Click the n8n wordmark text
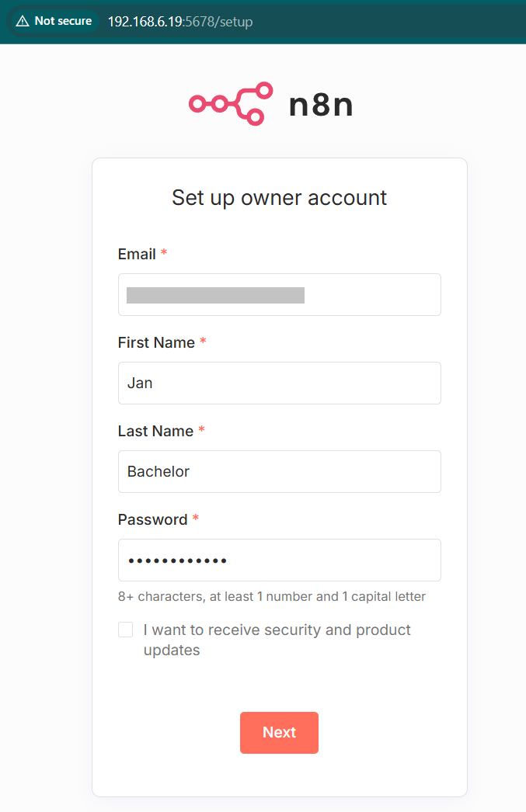The image size is (526, 812). (321, 105)
